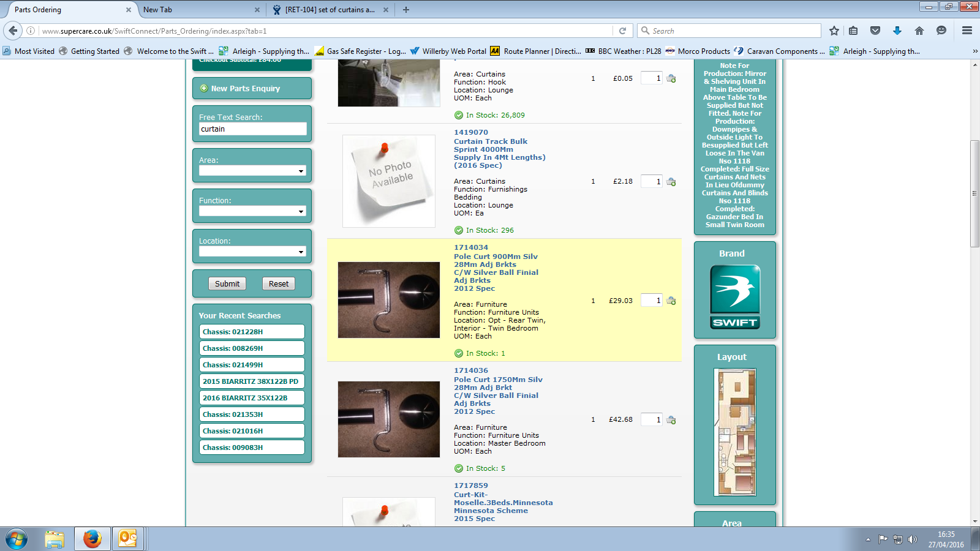Screen dimensions: 980x551
Task: Add Pole Curt 900Mm Silv to basket
Action: (671, 301)
